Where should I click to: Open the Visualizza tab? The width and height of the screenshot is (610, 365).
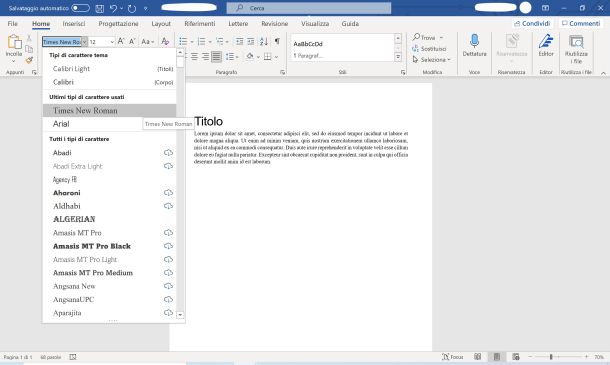point(315,24)
